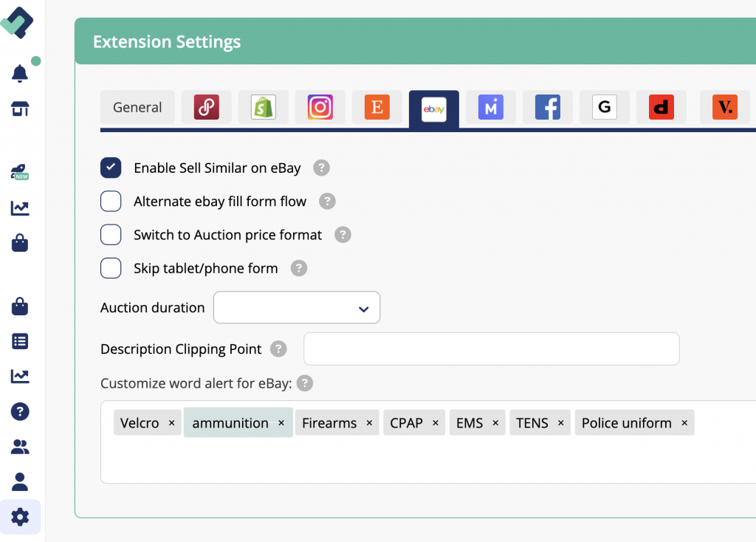
Task: Open the lower analytics chart icon
Action: (x=20, y=376)
